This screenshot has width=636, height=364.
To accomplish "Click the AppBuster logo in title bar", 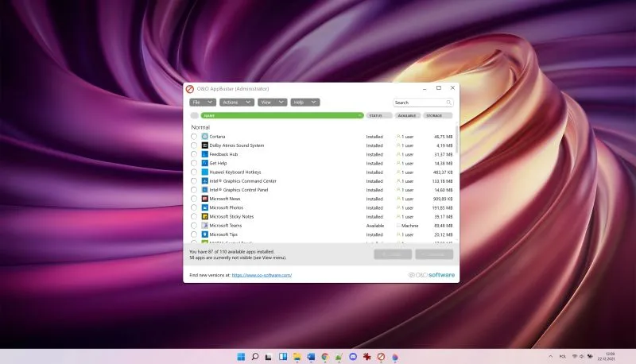I will pos(189,89).
